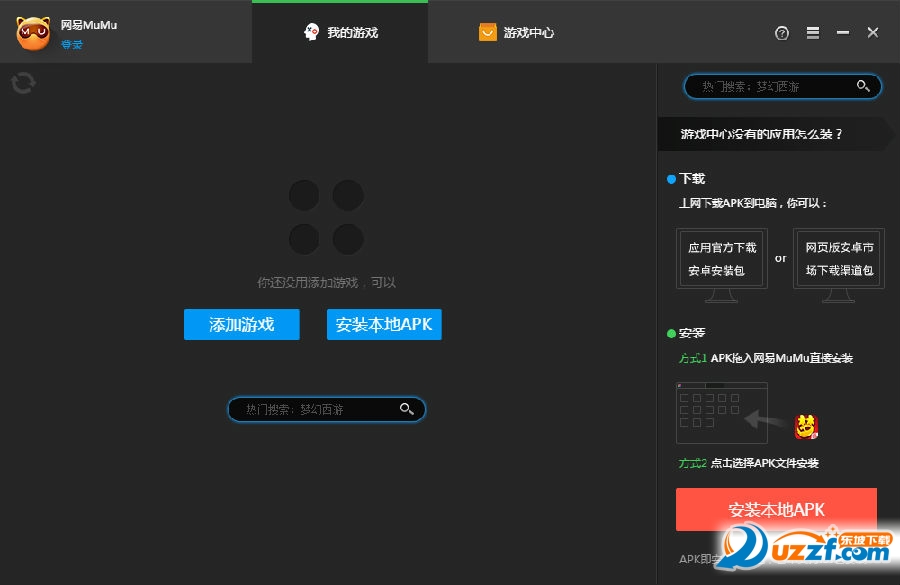
Task: Close the MuMu window
Action: point(873,33)
